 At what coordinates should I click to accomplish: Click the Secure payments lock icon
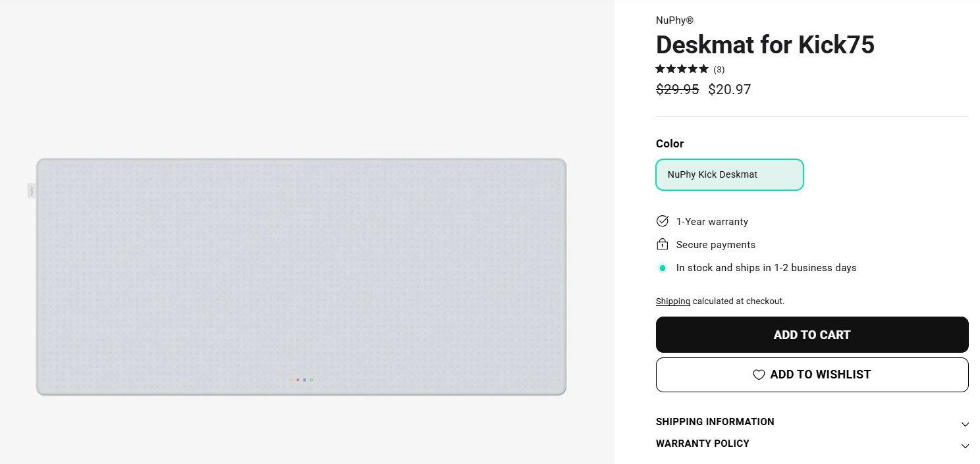pos(663,245)
